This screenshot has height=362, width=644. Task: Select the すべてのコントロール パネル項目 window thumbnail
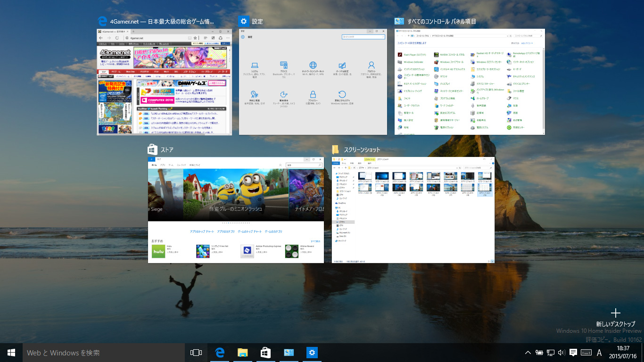[x=469, y=82]
